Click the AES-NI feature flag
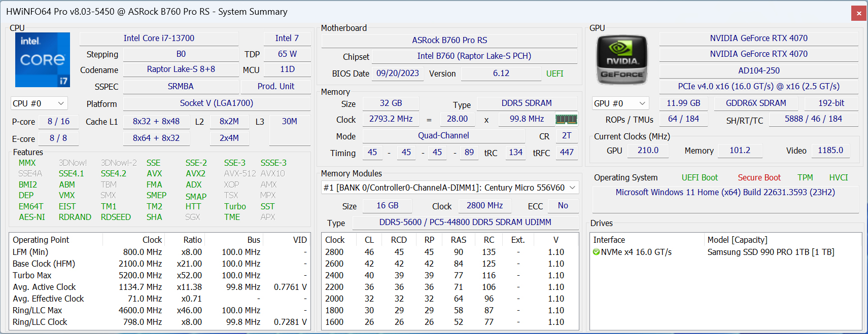The height and width of the screenshot is (334, 868). point(32,217)
